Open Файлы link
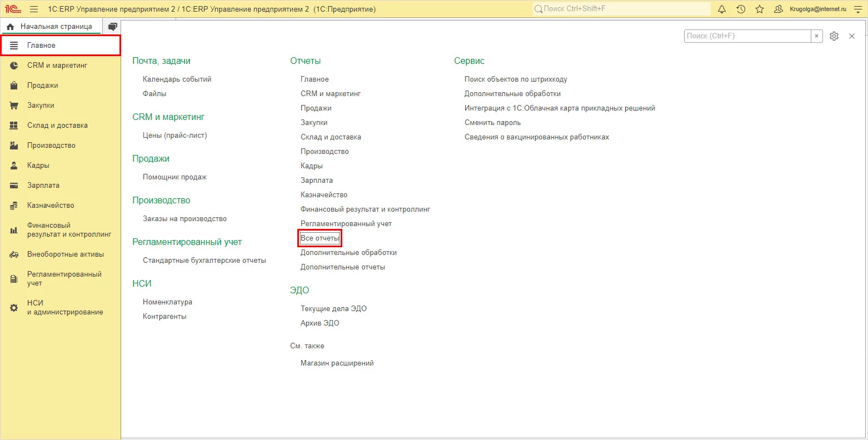This screenshot has width=868, height=440. pos(154,94)
